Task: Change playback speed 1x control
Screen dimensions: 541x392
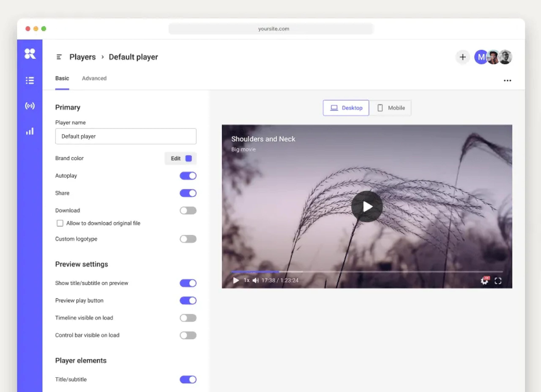Action: [247, 280]
